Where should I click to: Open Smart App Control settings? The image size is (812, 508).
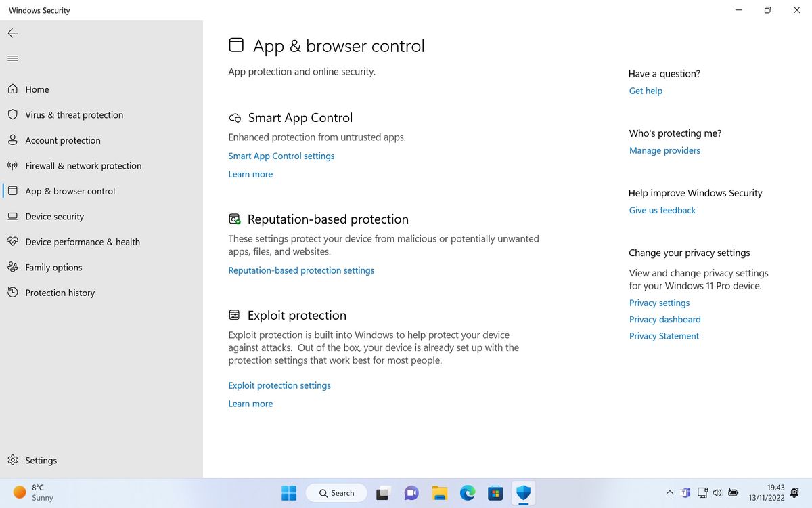point(281,156)
